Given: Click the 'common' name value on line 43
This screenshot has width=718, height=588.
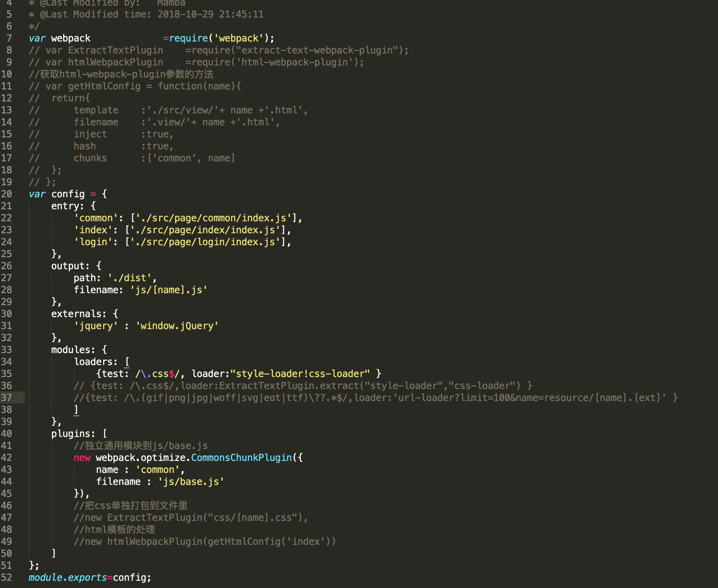Looking at the screenshot, I should pyautogui.click(x=158, y=470).
